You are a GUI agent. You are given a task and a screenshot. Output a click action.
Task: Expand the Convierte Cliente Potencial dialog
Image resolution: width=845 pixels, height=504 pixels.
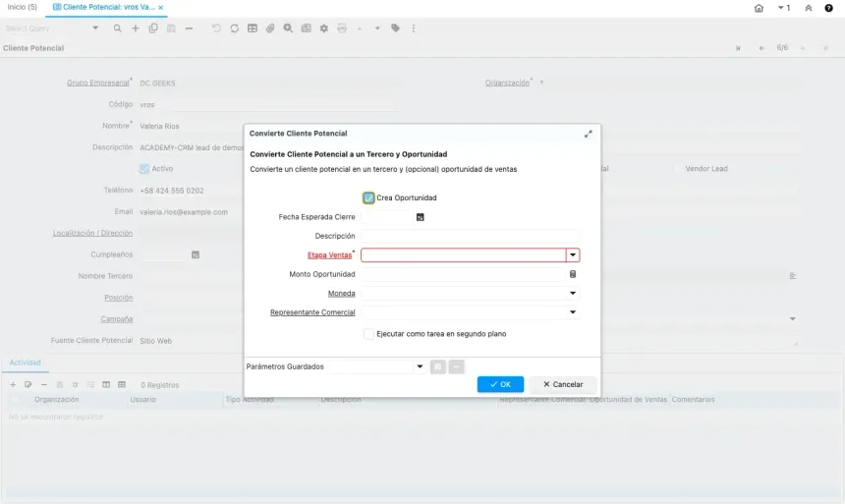[x=589, y=134]
